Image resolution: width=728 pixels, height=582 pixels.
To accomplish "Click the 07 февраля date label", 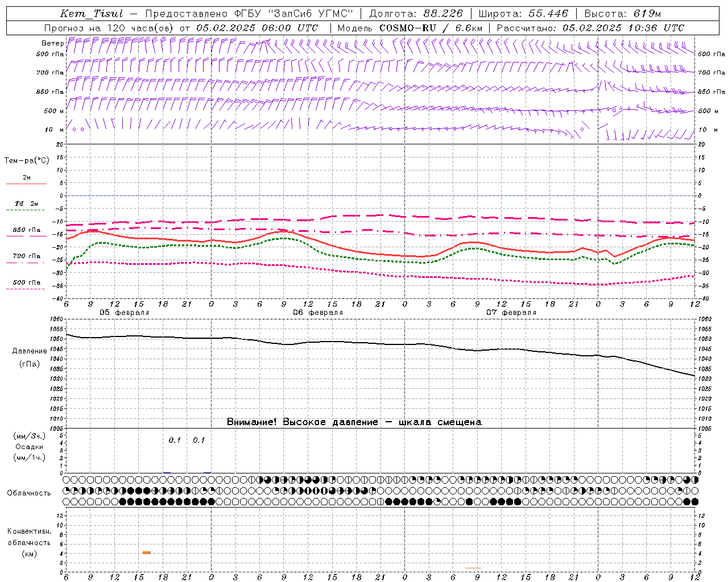I will tap(511, 313).
